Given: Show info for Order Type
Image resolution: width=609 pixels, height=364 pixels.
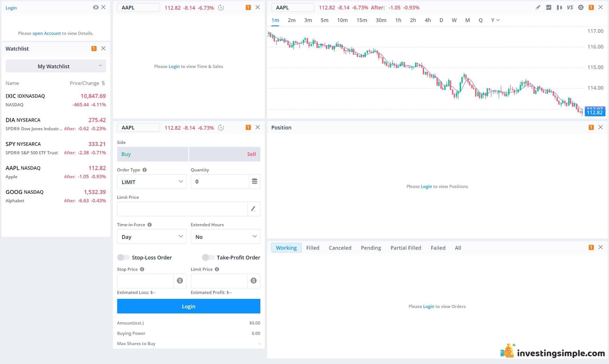Looking at the screenshot, I should point(145,170).
